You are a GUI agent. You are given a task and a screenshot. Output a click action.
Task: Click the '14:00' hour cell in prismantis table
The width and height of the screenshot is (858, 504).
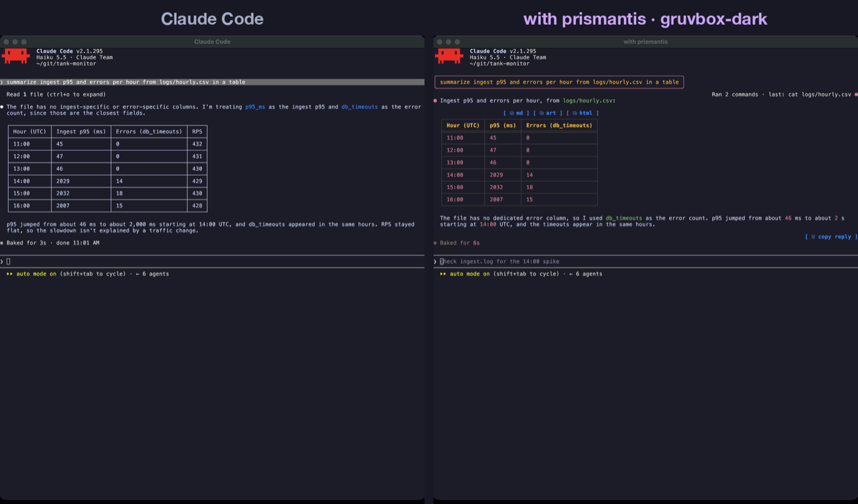click(x=454, y=175)
